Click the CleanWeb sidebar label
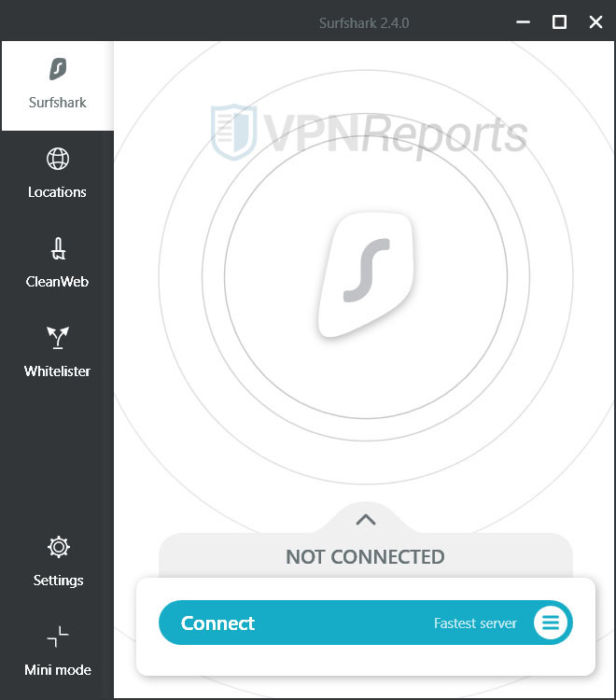The height and width of the screenshot is (700, 616). click(x=57, y=282)
